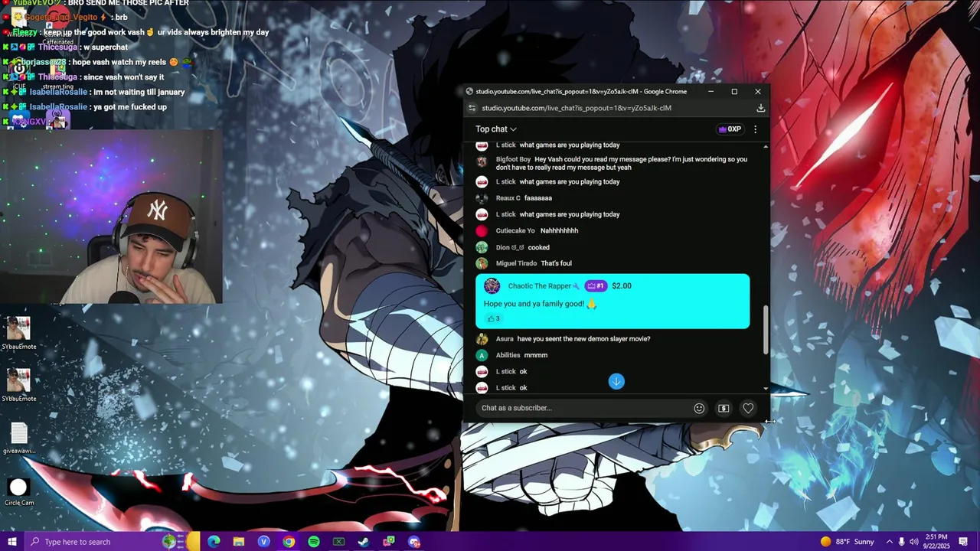Viewport: 980px width, 551px height.
Task: Jump to latest messages with blue arrow button
Action: tap(616, 381)
